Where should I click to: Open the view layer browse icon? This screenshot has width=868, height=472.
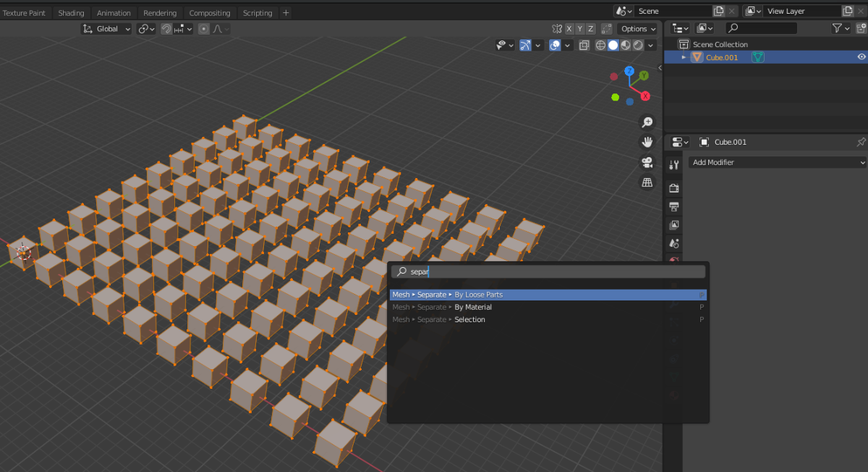point(752,11)
